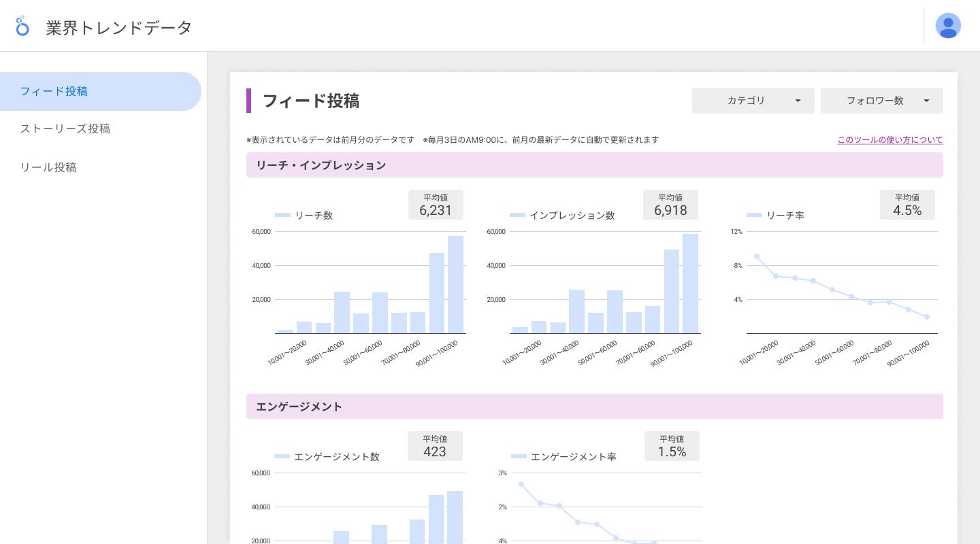Open the user account avatar
Image resolution: width=980 pixels, height=544 pixels.
click(948, 26)
